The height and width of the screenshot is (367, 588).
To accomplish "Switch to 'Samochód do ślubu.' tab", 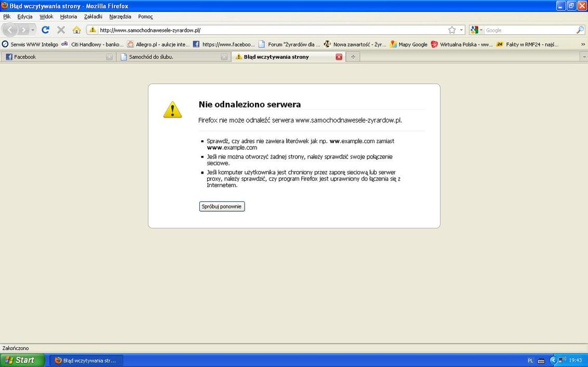I will 172,57.
